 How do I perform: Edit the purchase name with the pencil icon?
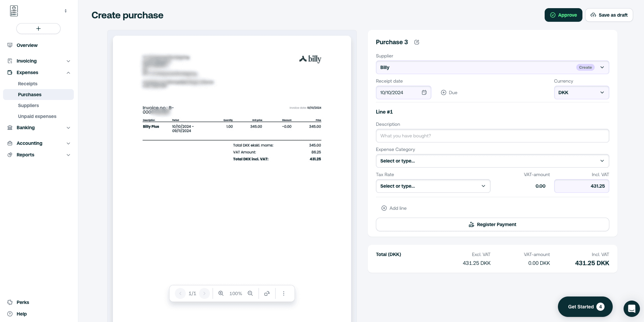tap(417, 42)
